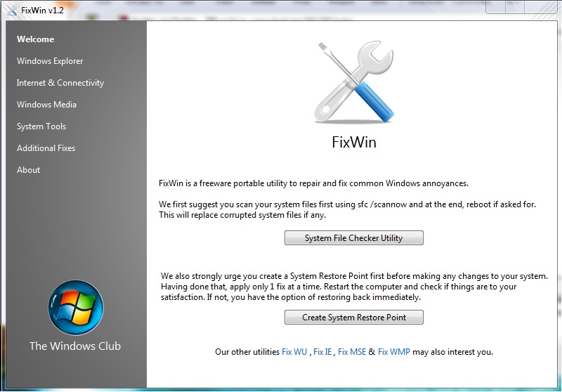The height and width of the screenshot is (392, 562).
Task: Visit the Fix WMP link
Action: click(393, 352)
